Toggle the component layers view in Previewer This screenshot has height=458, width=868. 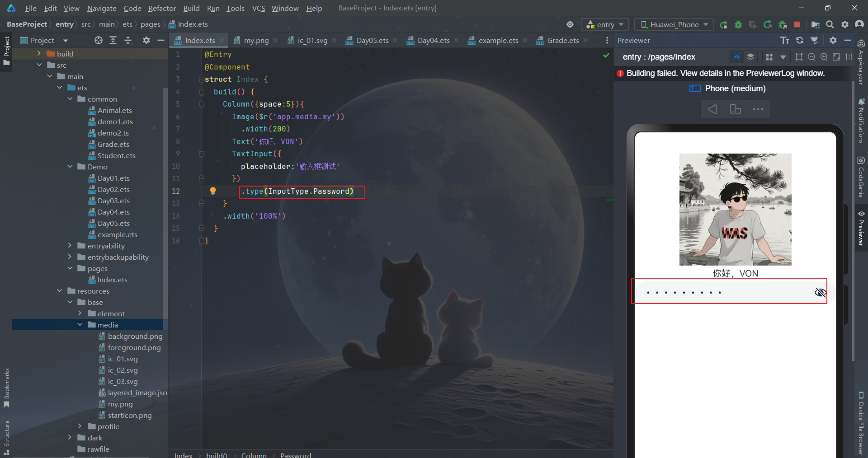750,57
